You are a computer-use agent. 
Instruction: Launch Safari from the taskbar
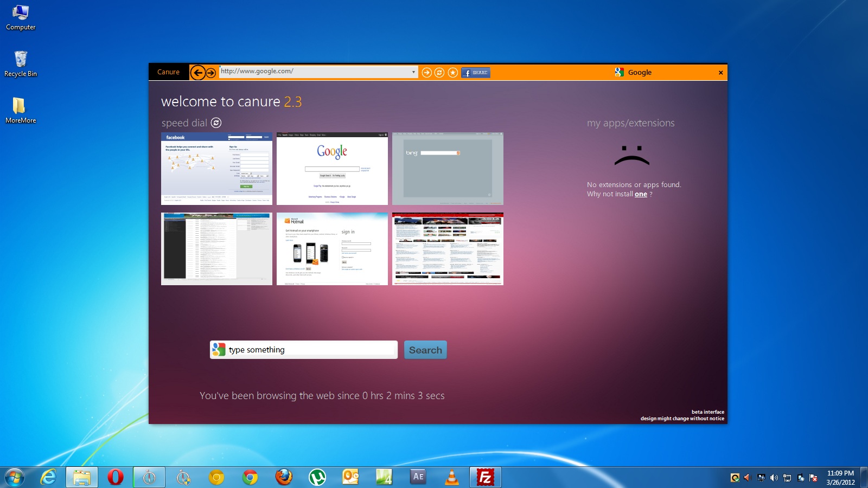click(x=183, y=477)
